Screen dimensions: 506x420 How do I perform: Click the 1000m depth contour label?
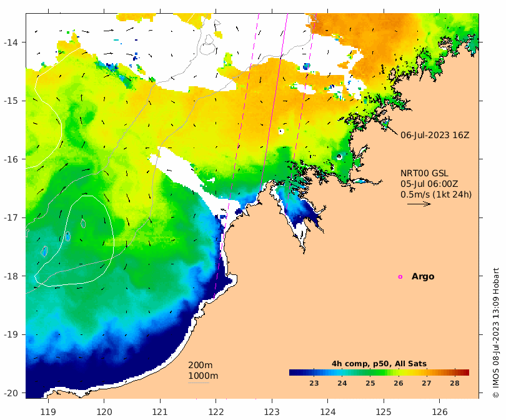(203, 376)
